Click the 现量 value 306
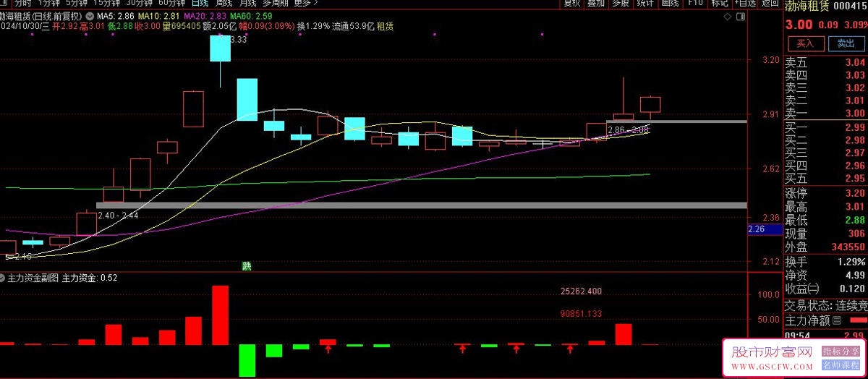 pos(857,234)
